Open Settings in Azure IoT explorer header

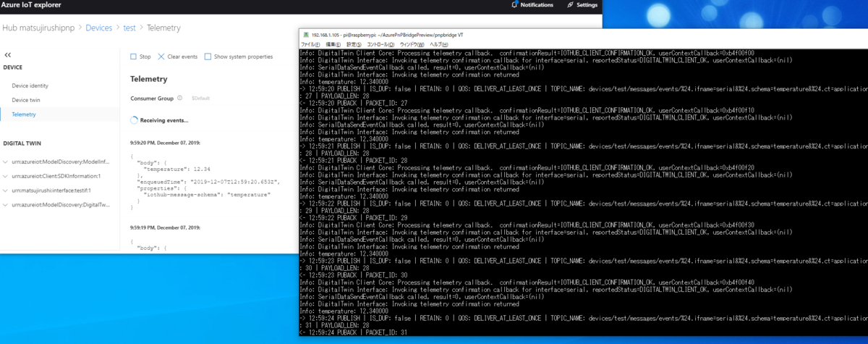click(x=582, y=5)
